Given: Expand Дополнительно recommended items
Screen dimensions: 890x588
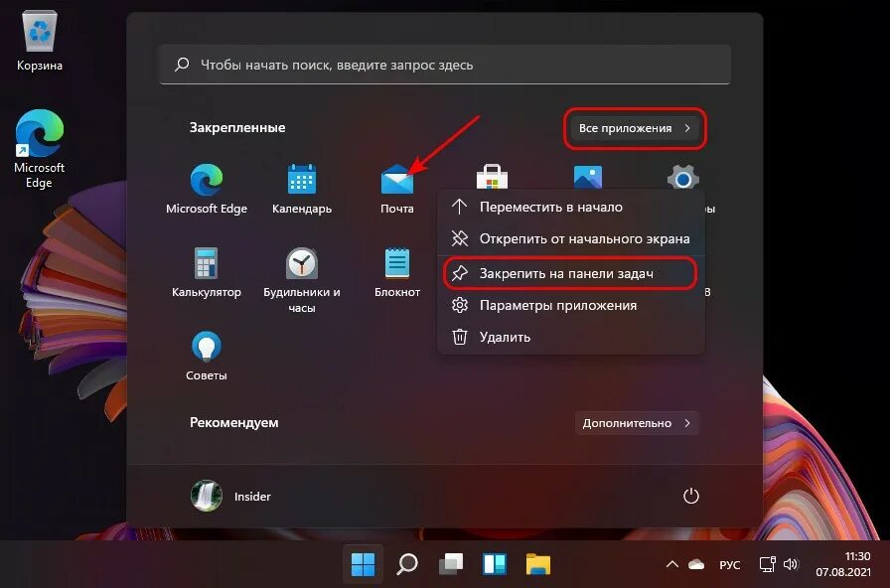Looking at the screenshot, I should point(637,423).
